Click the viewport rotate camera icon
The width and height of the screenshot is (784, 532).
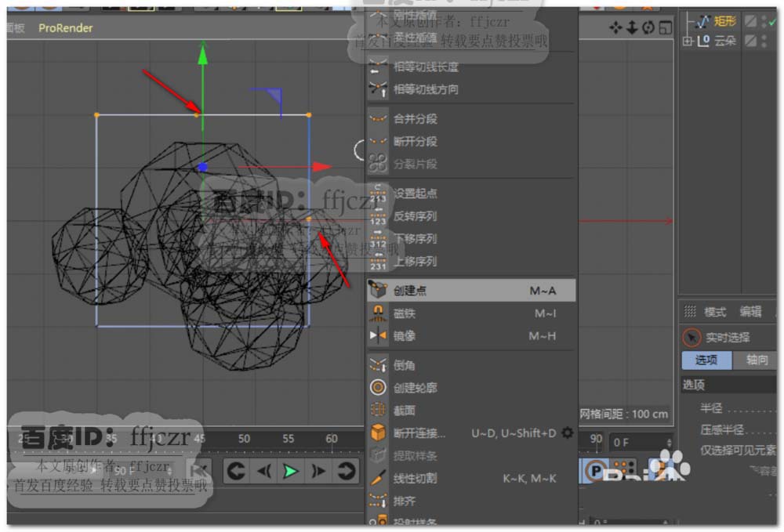point(648,28)
